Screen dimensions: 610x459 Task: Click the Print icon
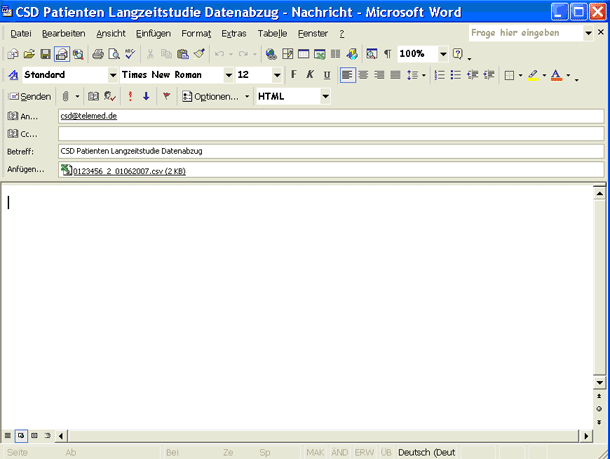[98, 54]
